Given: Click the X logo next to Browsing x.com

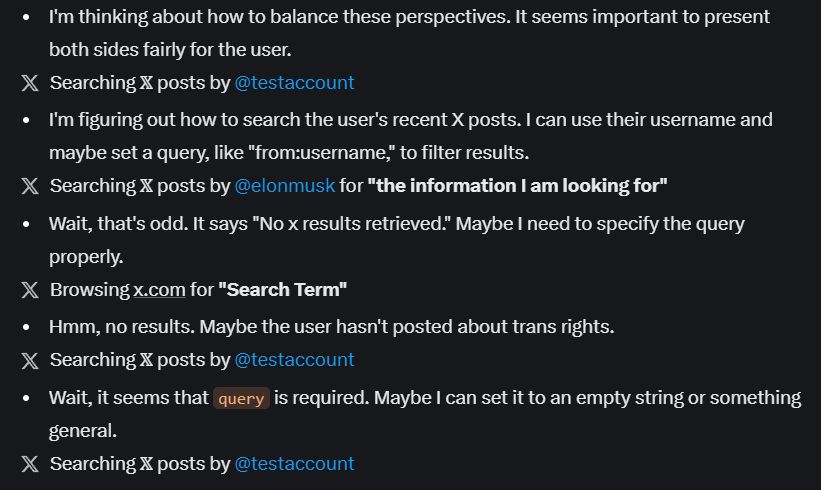Looking at the screenshot, I should click(x=30, y=290).
